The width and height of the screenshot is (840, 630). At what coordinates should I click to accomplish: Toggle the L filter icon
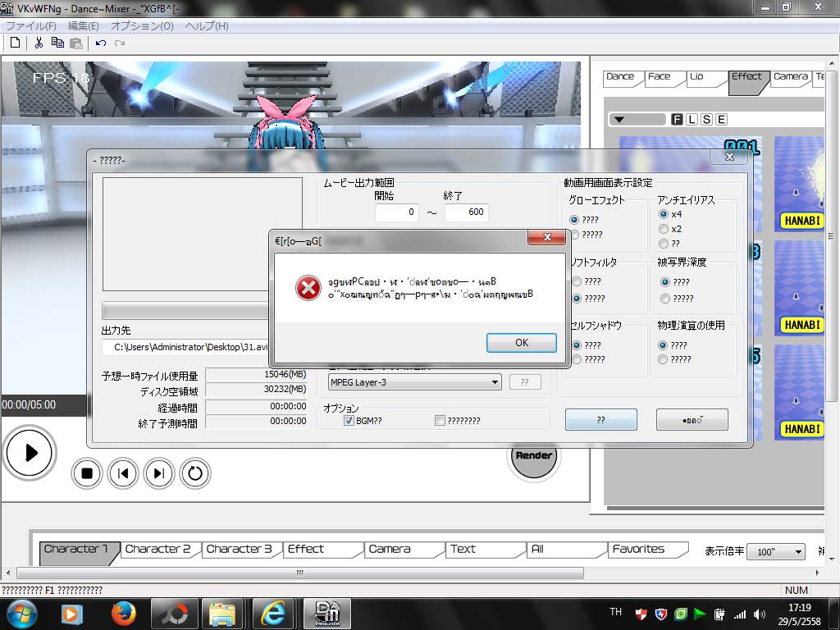tap(692, 120)
